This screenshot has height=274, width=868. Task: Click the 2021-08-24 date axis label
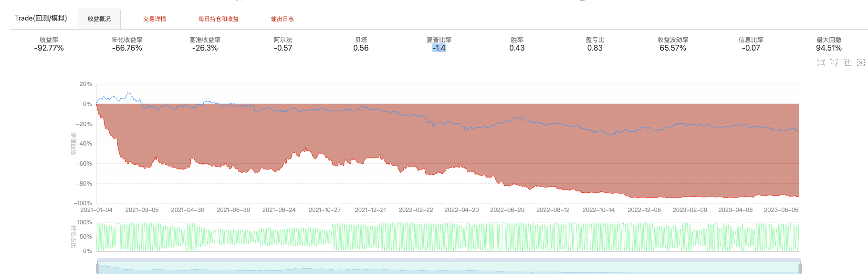pos(279,210)
